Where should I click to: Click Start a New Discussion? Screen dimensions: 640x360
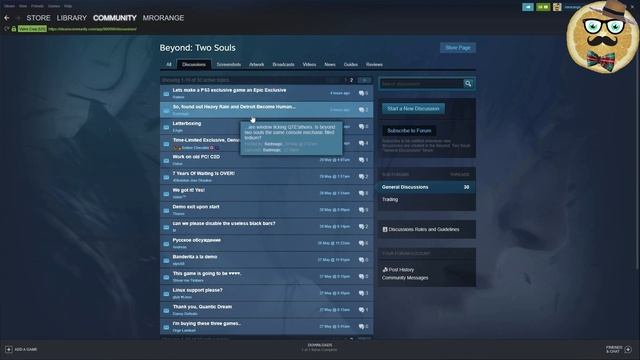(x=413, y=109)
